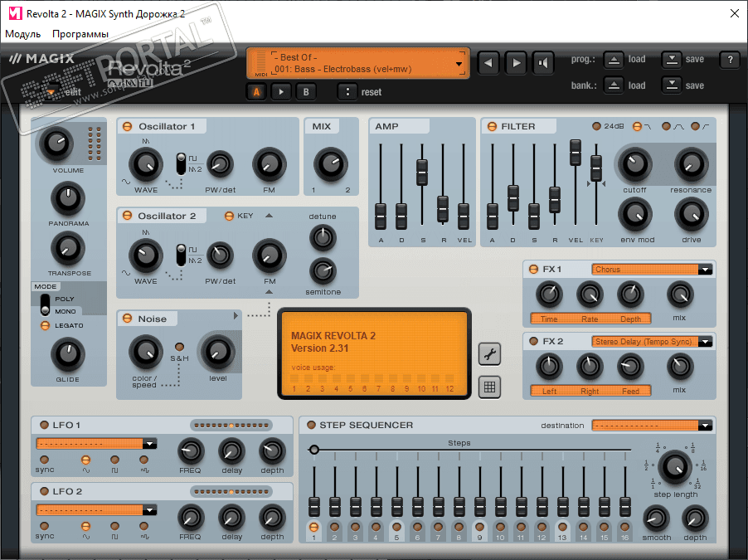748x560 pixels.
Task: Expand the edit triangle under logo
Action: click(x=51, y=91)
